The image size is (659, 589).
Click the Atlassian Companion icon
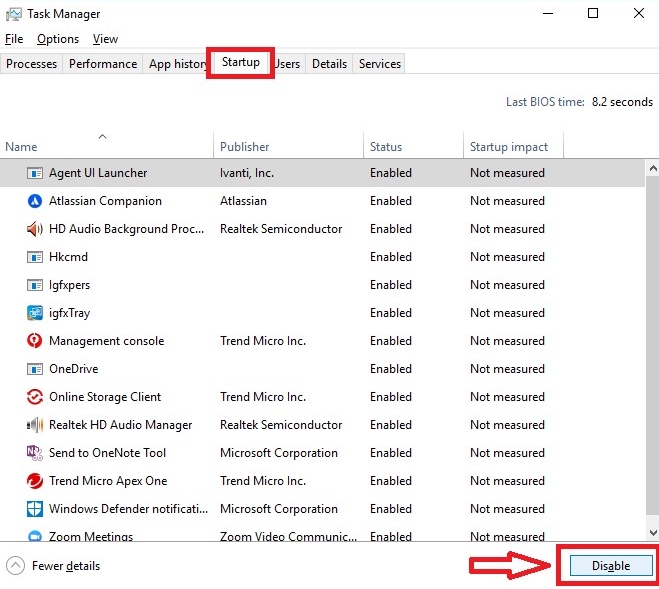point(33,201)
